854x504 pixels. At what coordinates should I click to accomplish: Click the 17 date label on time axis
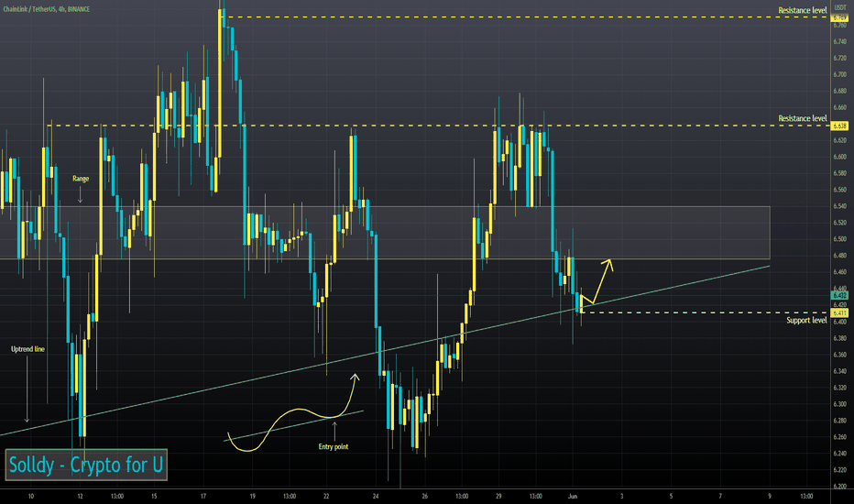[203, 497]
